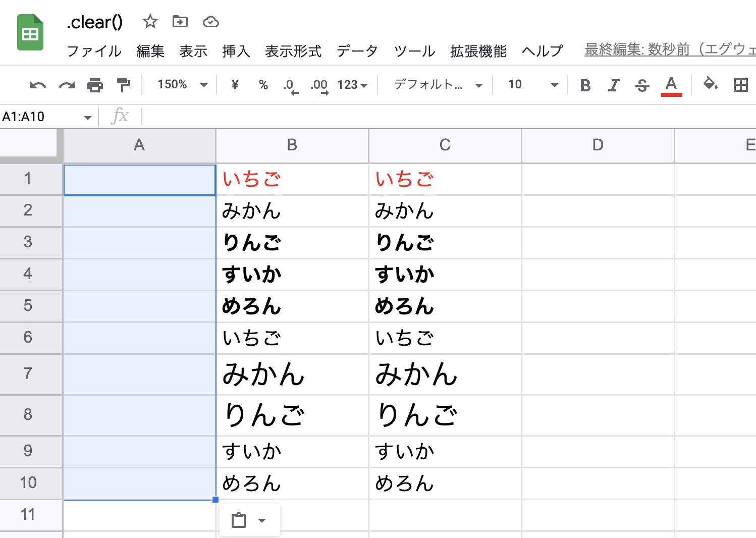Toggle bold formatting

(x=585, y=85)
